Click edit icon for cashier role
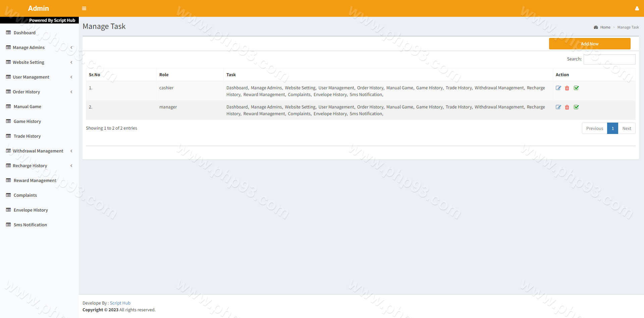Image resolution: width=644 pixels, height=318 pixels. 558,88
